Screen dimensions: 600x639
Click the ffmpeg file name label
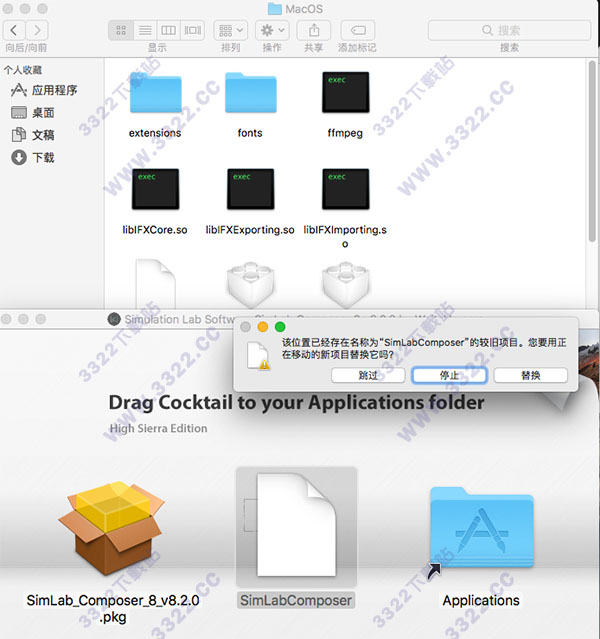tap(345, 133)
